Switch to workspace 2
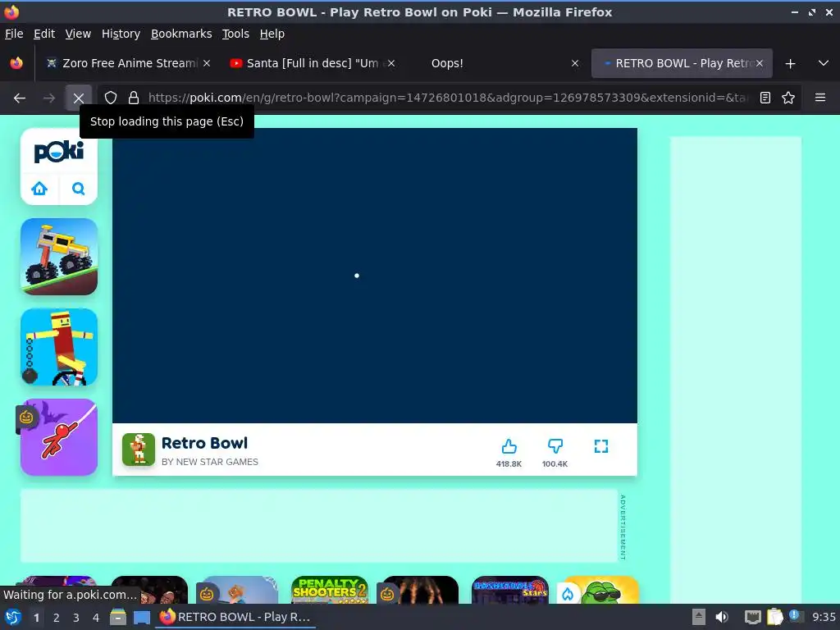 point(57,618)
